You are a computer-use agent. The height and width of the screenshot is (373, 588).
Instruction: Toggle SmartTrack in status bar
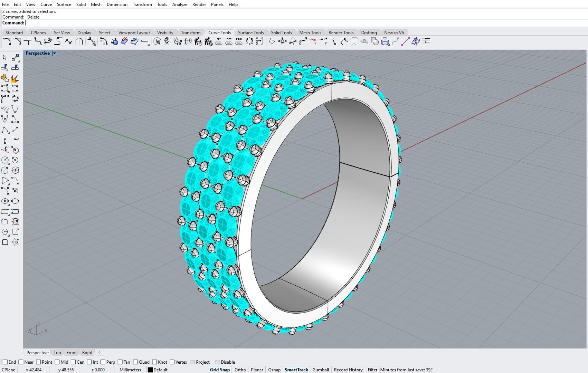(x=296, y=370)
